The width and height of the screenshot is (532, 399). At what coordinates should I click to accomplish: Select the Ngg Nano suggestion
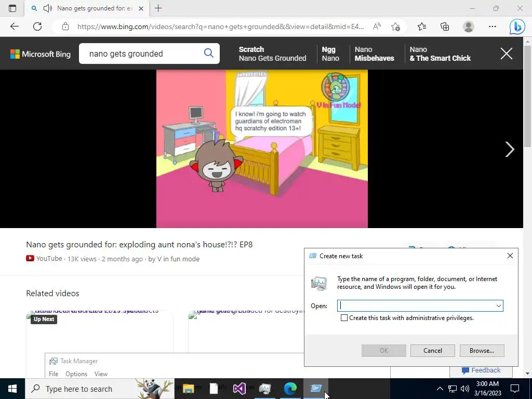coord(330,54)
